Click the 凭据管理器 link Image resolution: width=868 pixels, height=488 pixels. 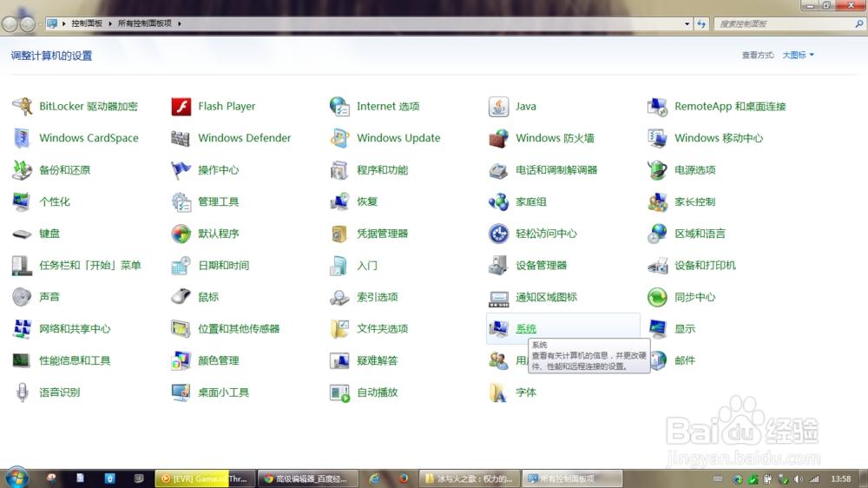pyautogui.click(x=383, y=234)
